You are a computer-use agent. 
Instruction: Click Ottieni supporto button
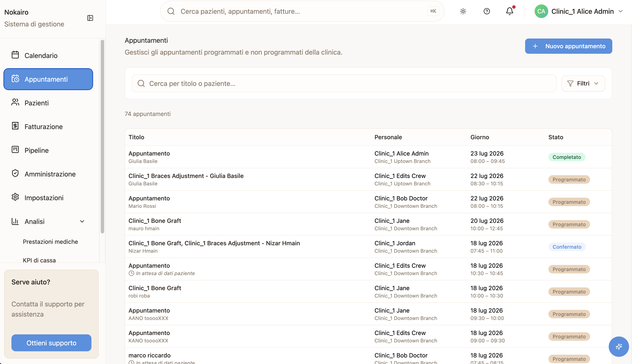tap(51, 343)
